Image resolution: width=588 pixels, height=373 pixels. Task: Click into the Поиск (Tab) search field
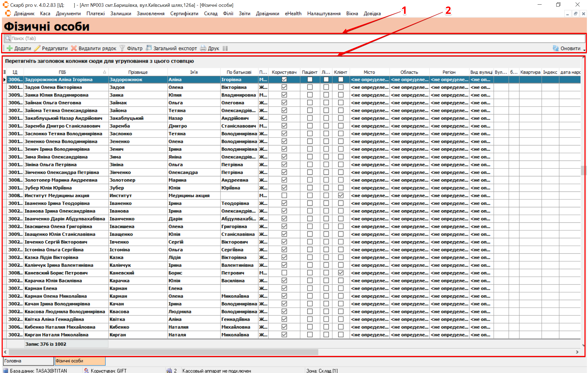(271, 39)
